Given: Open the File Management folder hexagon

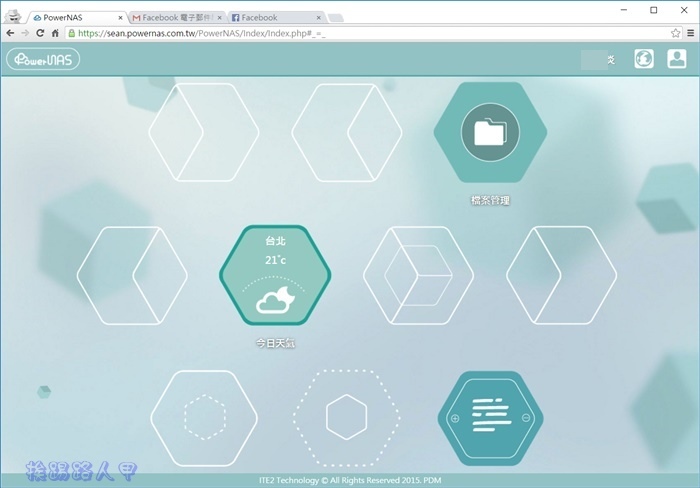Looking at the screenshot, I should click(x=490, y=132).
